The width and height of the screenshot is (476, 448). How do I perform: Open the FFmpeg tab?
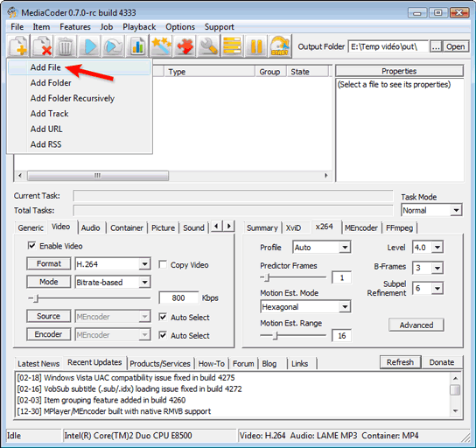pyautogui.click(x=399, y=227)
